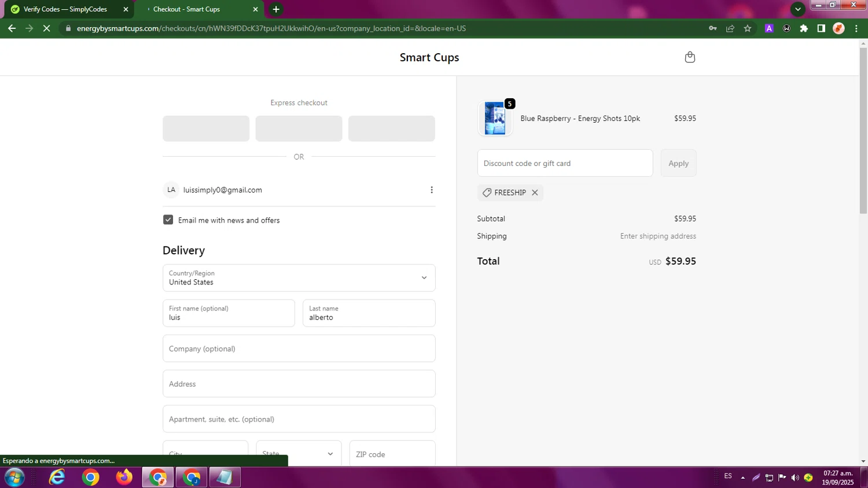The image size is (868, 488).
Task: Open the Blue Raspberry product thumbnail
Action: point(495,118)
